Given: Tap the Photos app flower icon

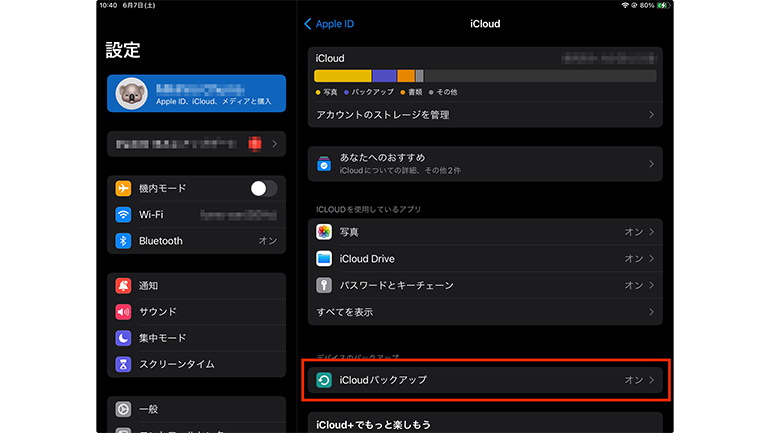Looking at the screenshot, I should tap(324, 232).
